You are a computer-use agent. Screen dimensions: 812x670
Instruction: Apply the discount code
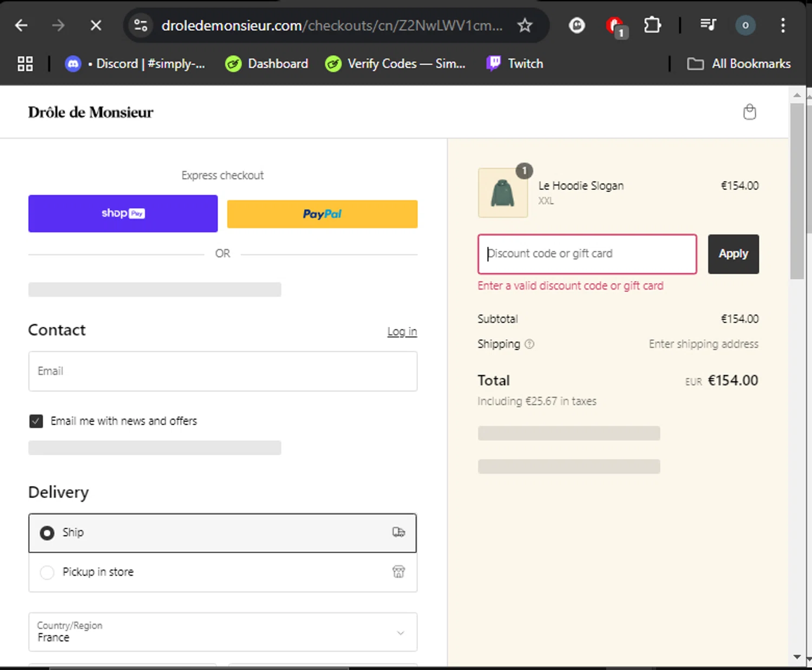pos(733,254)
